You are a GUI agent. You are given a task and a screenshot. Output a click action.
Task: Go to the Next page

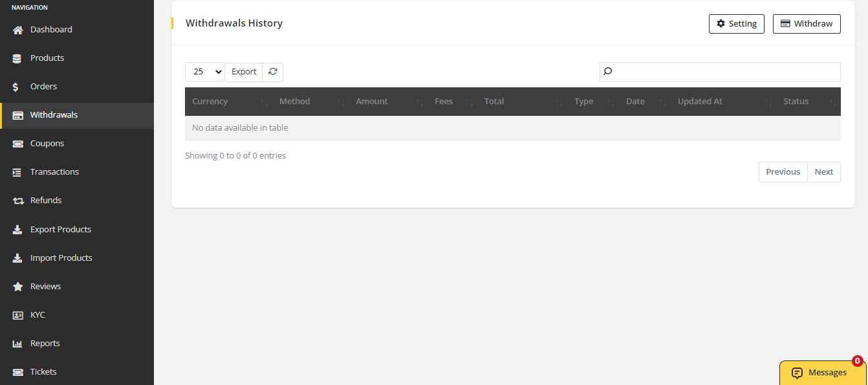click(824, 172)
